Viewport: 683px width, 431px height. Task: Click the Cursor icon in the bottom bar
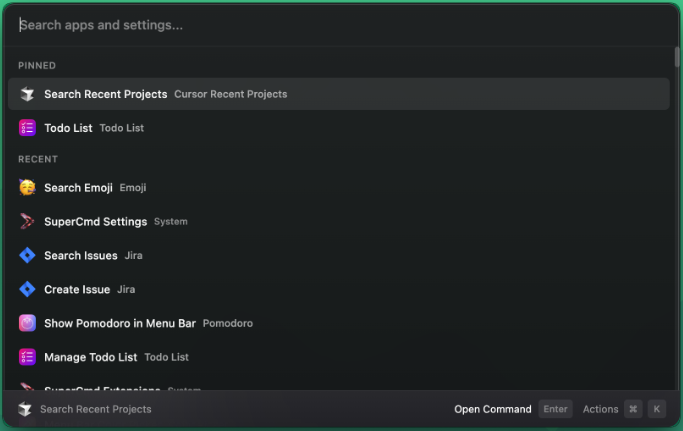[25, 409]
